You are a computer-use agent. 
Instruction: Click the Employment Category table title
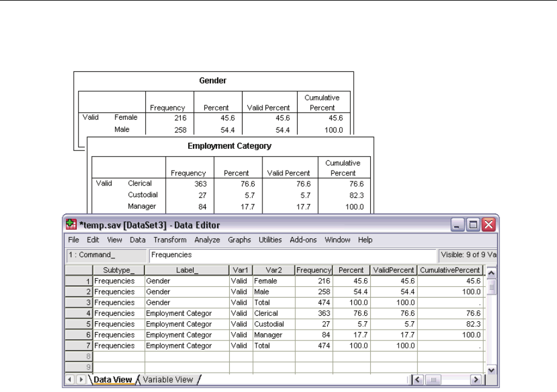229,146
